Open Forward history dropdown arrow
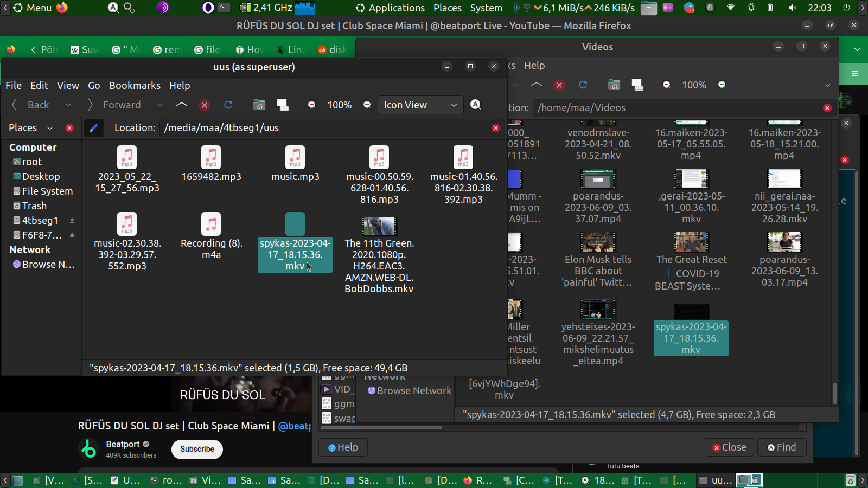This screenshot has height=488, width=868. [159, 105]
